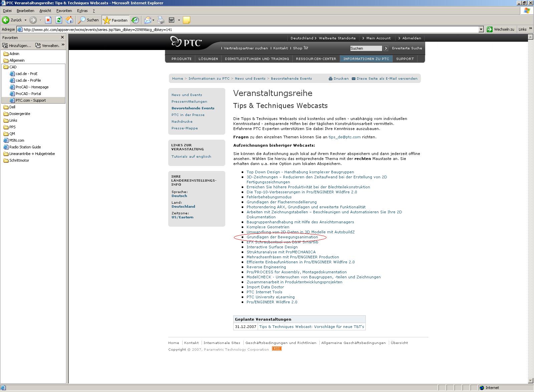Click the PTC logo
The width and height of the screenshot is (534, 392).
coord(186,42)
